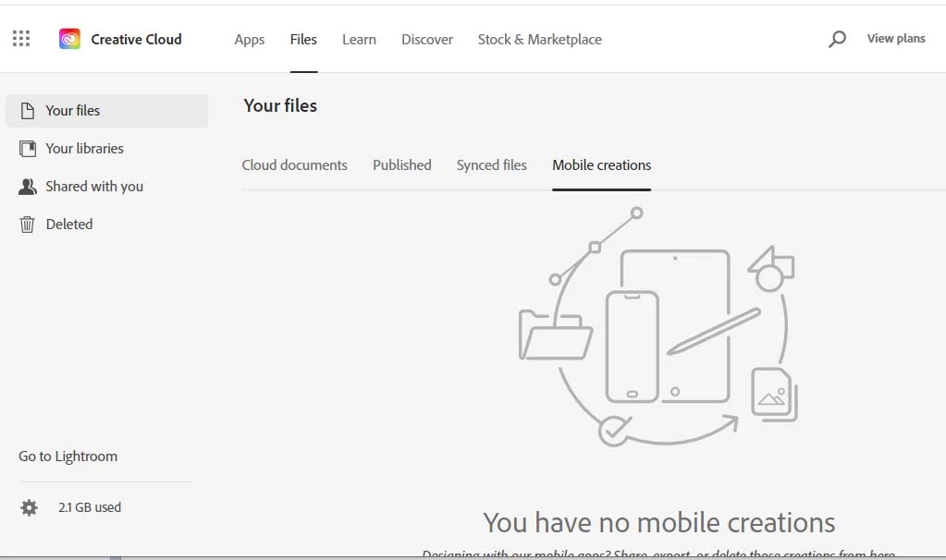Open the Discover section
This screenshot has height=560, width=946.
(427, 39)
